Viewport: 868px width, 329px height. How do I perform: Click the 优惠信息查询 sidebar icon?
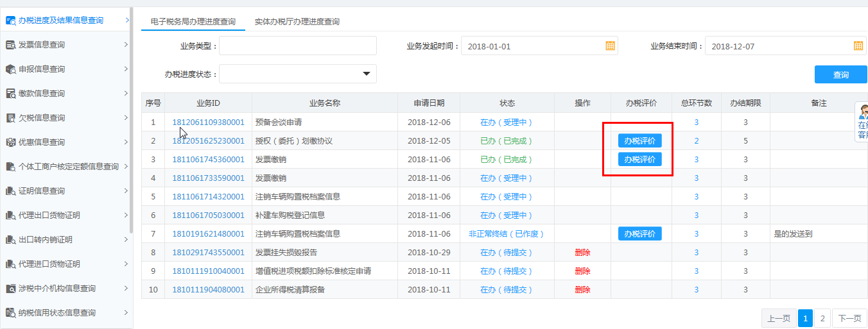11,142
